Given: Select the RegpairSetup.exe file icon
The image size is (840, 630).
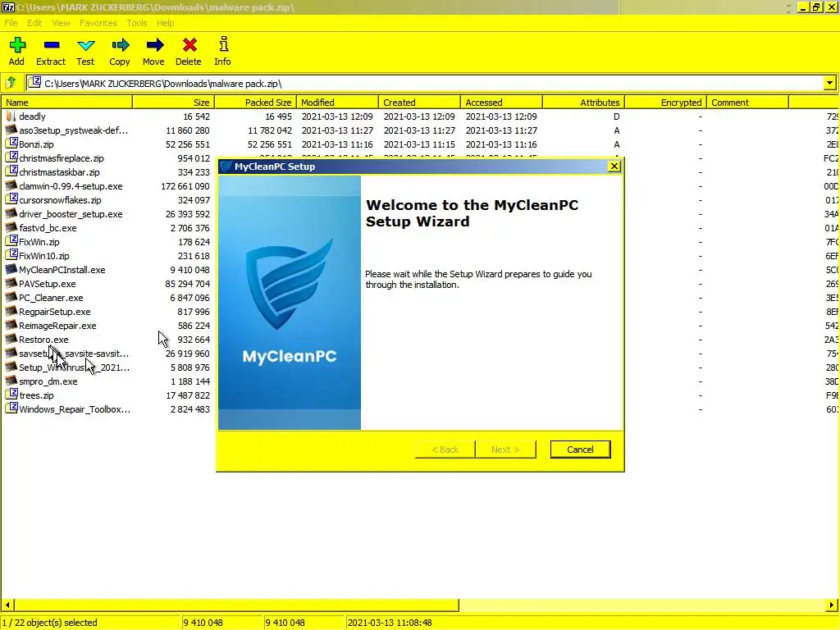Looking at the screenshot, I should tap(11, 311).
